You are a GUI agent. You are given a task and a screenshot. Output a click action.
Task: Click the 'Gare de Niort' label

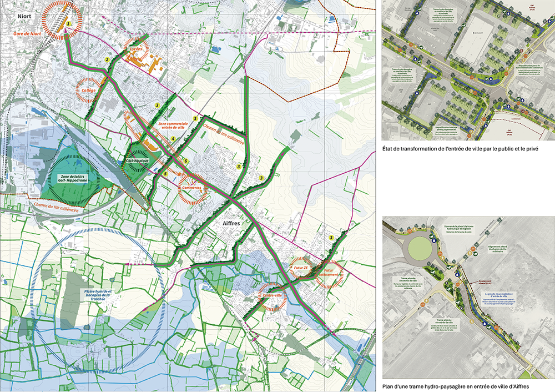click(x=27, y=34)
